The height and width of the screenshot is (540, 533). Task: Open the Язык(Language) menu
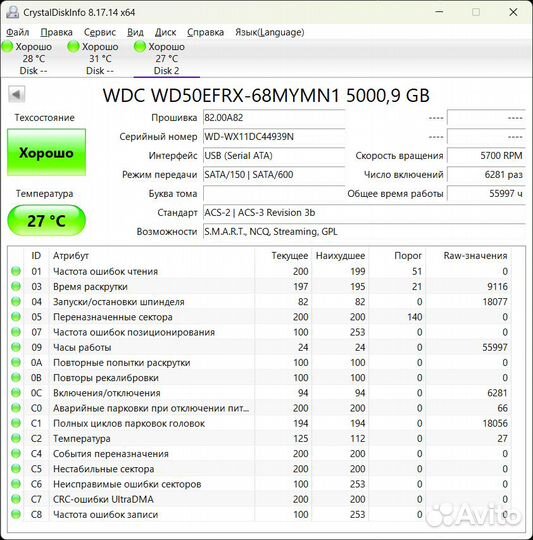[x=270, y=32]
